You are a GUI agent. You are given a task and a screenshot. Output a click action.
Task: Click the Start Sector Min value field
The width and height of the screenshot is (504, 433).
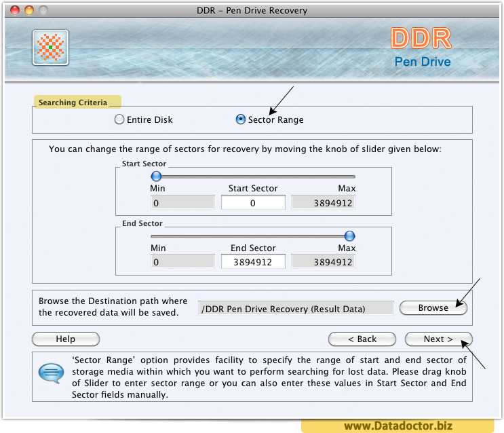coord(182,203)
